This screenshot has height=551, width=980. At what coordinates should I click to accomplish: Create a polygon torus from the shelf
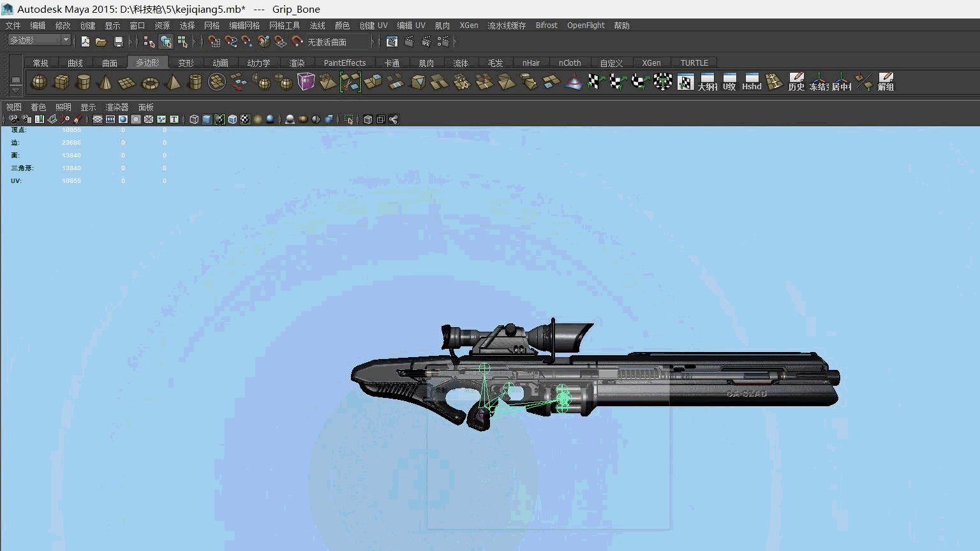[150, 82]
